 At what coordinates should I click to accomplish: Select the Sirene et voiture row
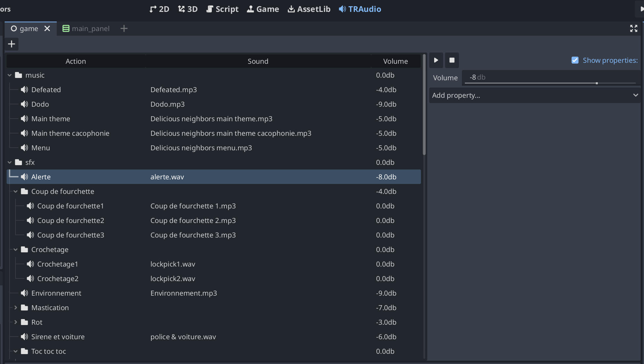[x=58, y=337]
